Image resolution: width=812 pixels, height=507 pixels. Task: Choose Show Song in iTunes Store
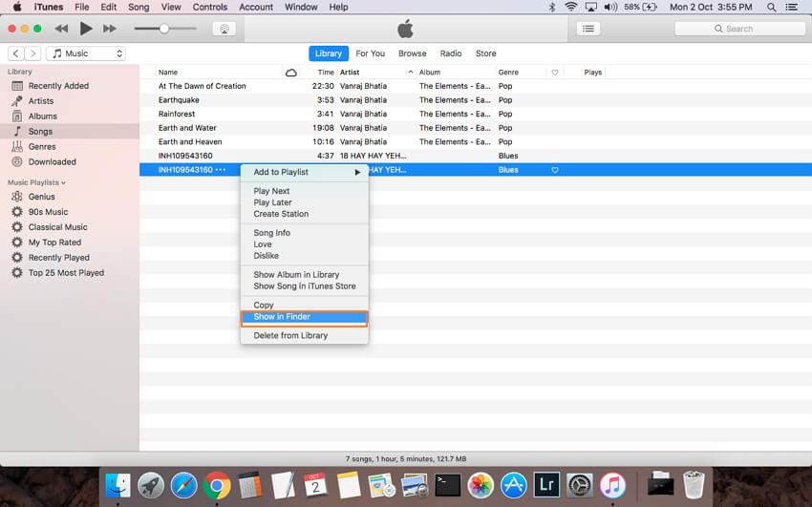click(x=305, y=286)
